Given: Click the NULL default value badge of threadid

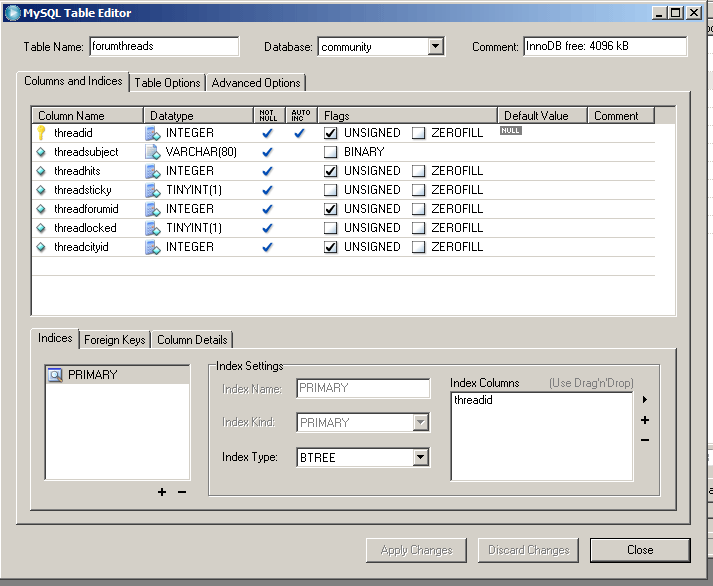Looking at the screenshot, I should point(511,130).
